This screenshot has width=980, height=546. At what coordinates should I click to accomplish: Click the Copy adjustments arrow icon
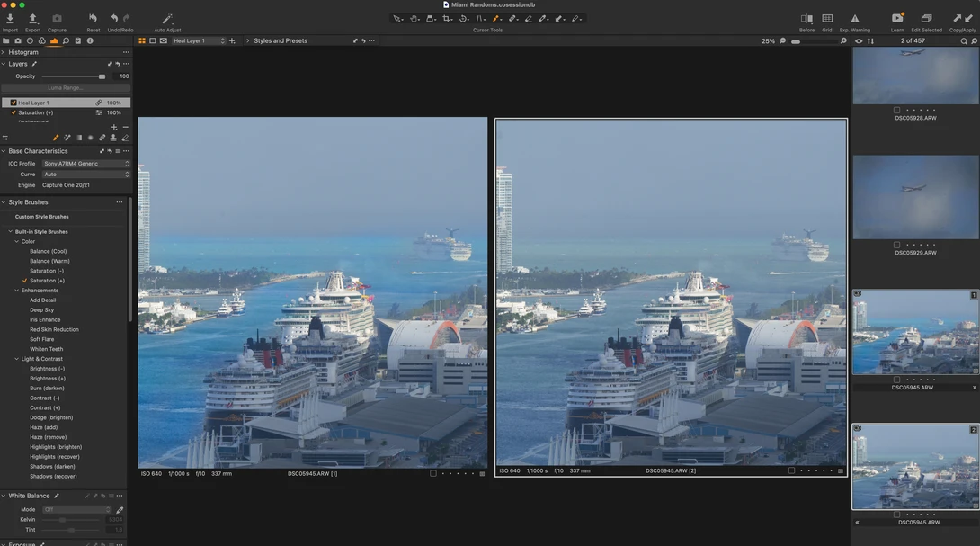tap(957, 19)
